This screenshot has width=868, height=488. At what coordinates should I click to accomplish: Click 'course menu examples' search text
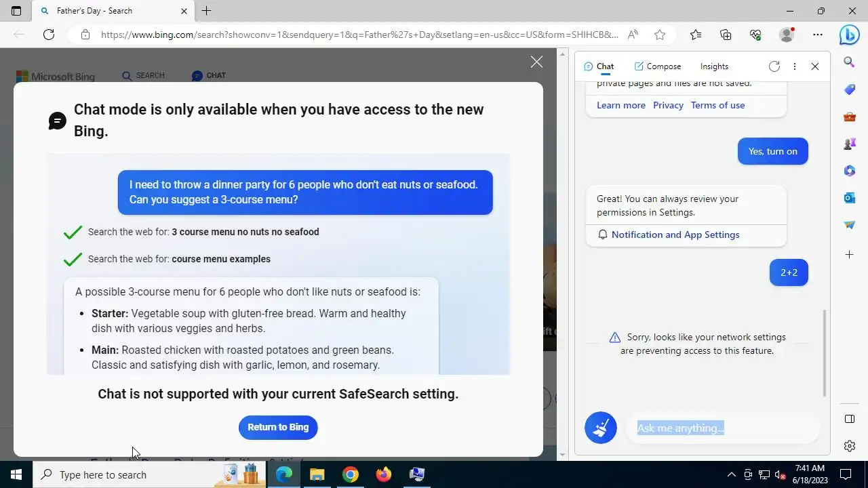(221, 259)
